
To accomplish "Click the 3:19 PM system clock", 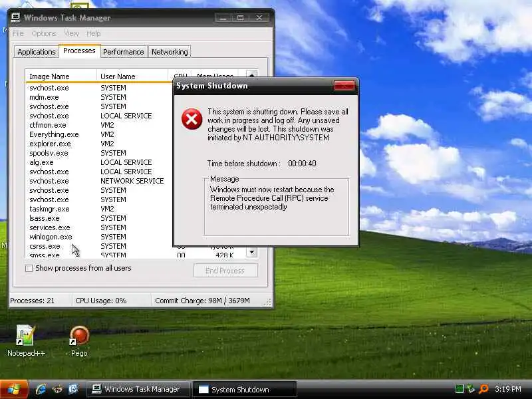I will [x=507, y=389].
